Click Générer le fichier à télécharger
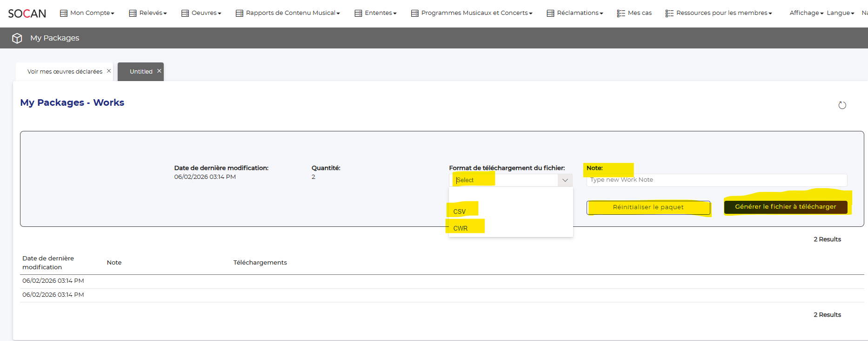Image resolution: width=868 pixels, height=341 pixels. point(785,207)
